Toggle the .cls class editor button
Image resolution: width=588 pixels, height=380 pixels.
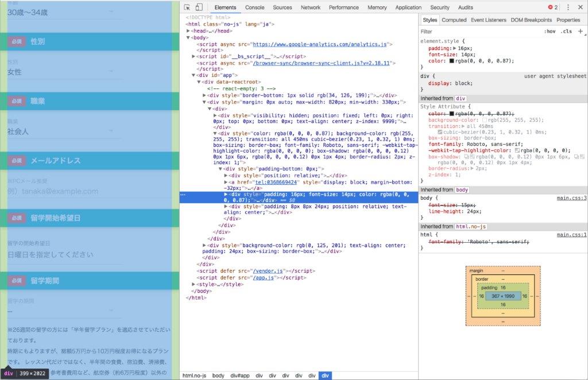click(x=566, y=32)
